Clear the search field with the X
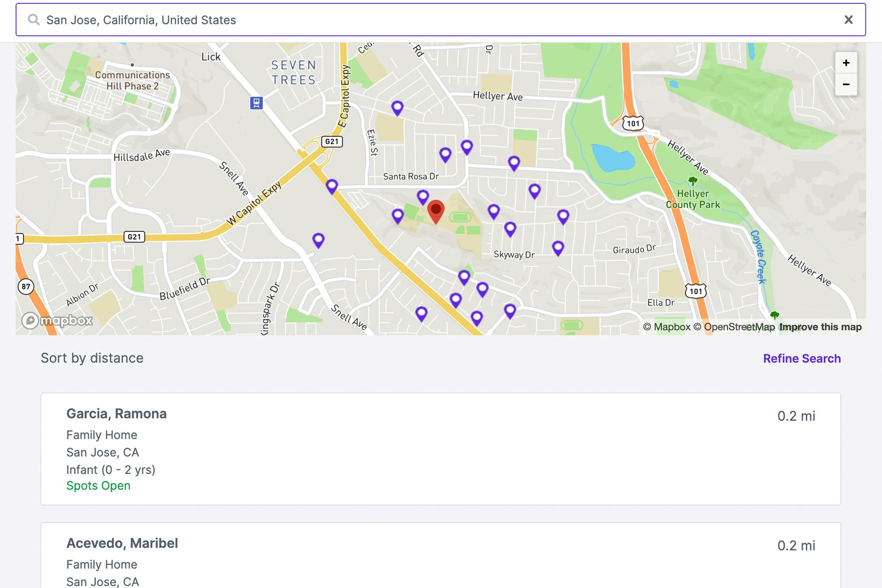 (848, 20)
